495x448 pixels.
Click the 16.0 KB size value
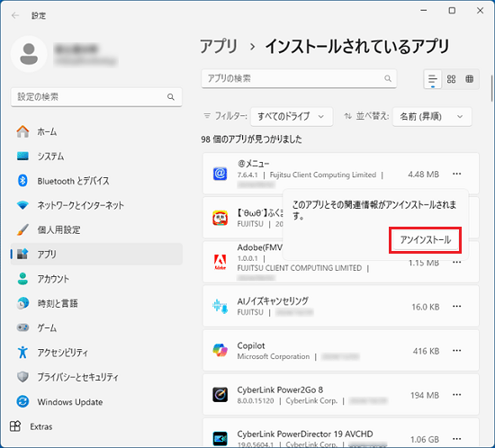point(426,307)
